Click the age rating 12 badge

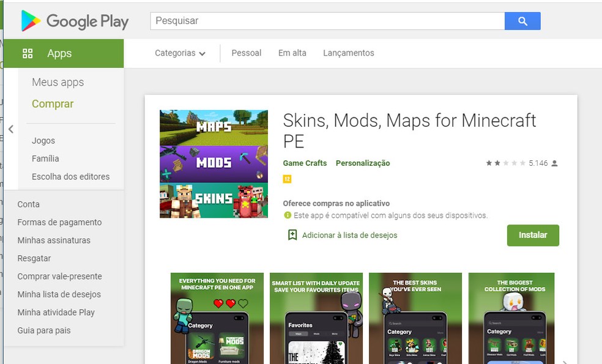[x=287, y=179]
